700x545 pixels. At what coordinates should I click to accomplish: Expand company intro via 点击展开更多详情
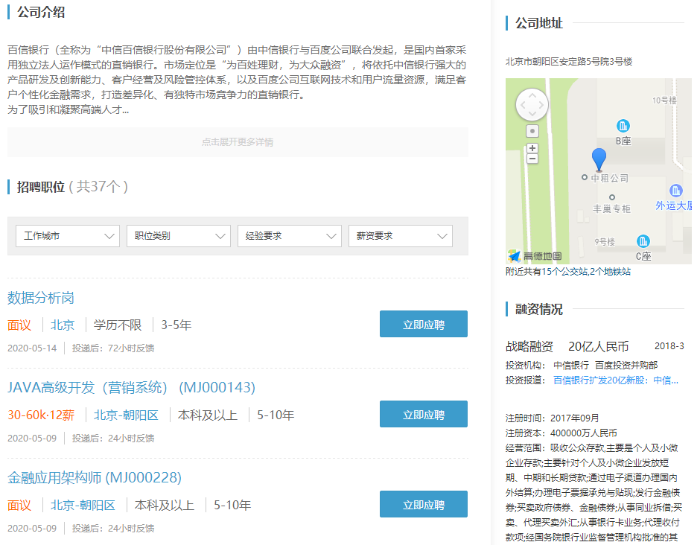point(238,142)
